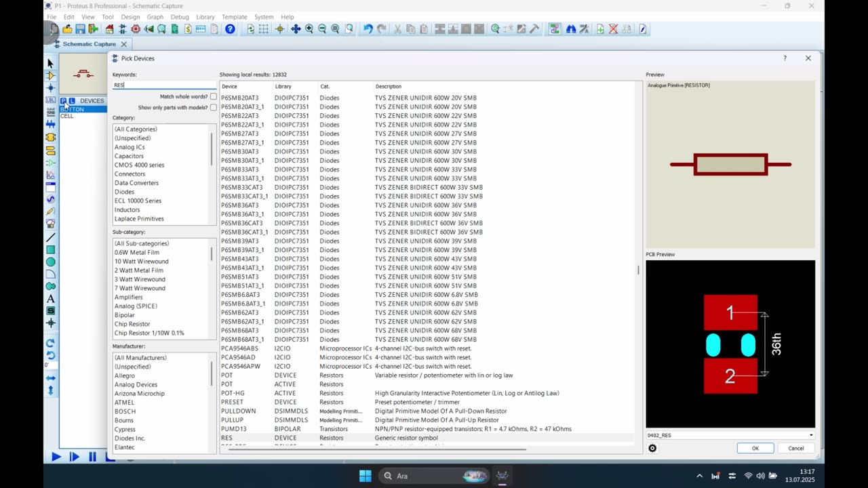Sort results by the Device column header
The width and height of the screenshot is (868, 488).
click(x=246, y=87)
